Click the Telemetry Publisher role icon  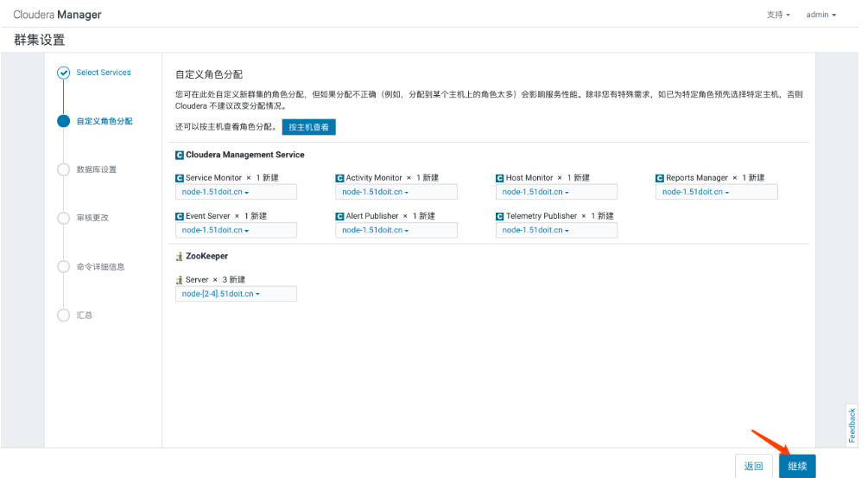tap(499, 217)
